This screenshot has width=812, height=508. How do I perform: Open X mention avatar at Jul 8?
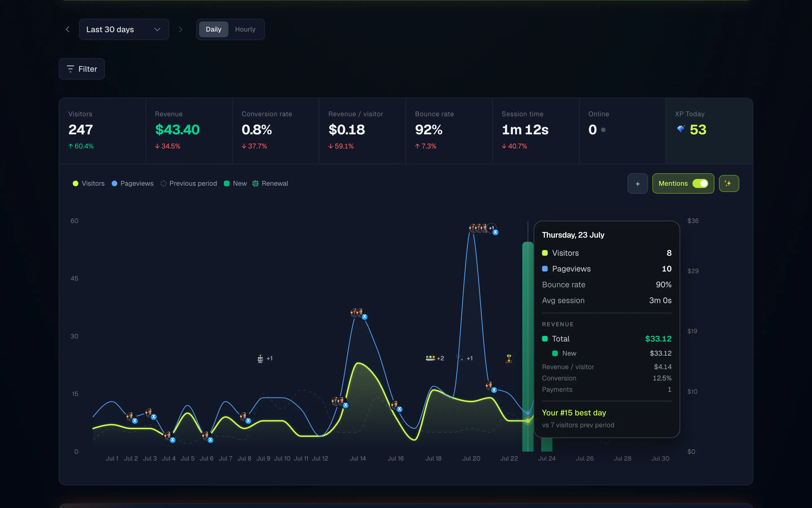click(x=245, y=418)
